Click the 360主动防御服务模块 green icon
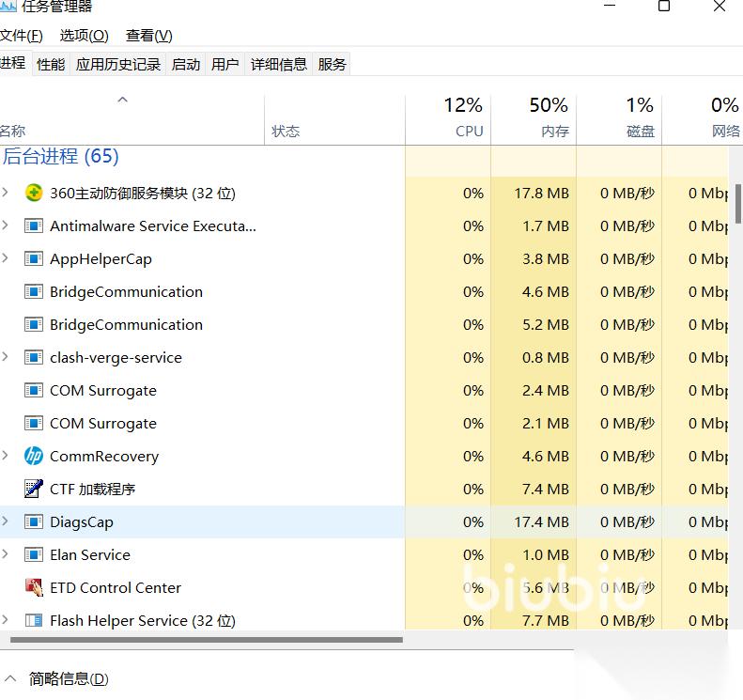This screenshot has width=743, height=700. point(34,194)
